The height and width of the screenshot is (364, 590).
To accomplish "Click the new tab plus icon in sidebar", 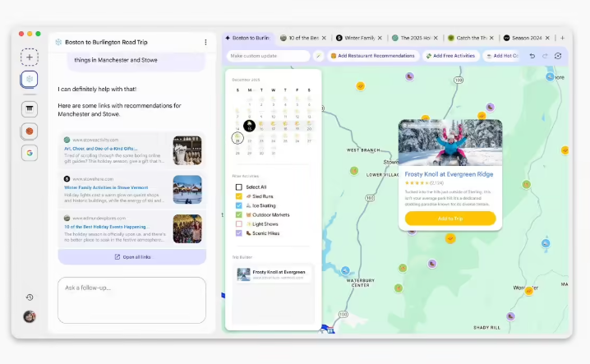I will point(30,58).
